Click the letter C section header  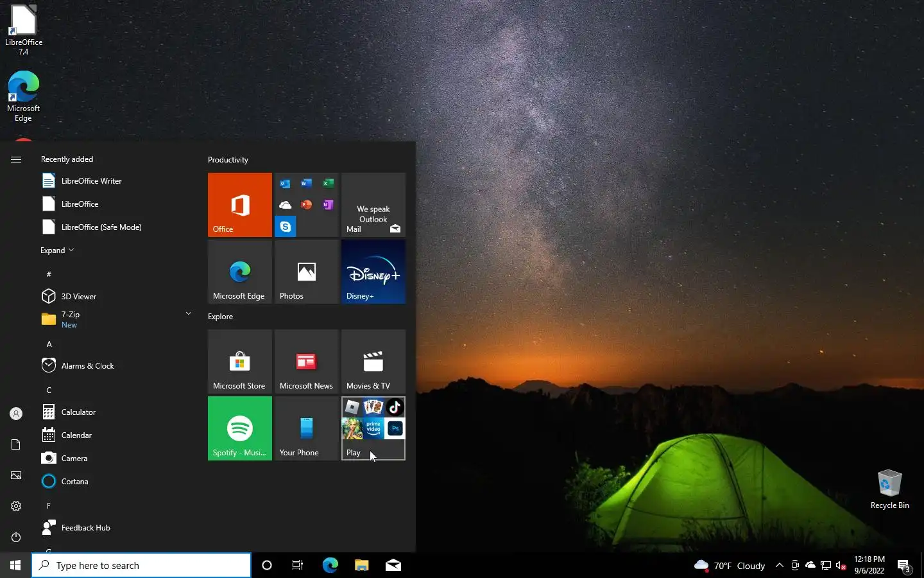tap(49, 390)
